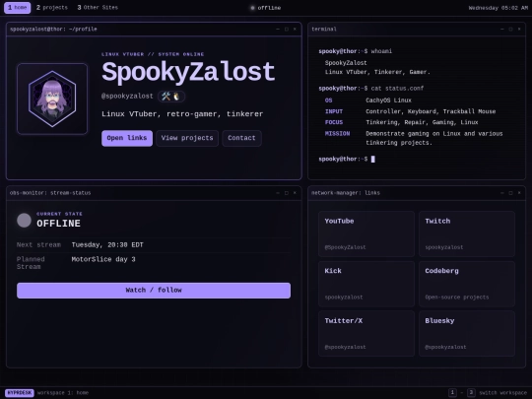Click the spooky@thor profile window title
Image resolution: width=532 pixels, height=399 pixels.
pyautogui.click(x=53, y=30)
